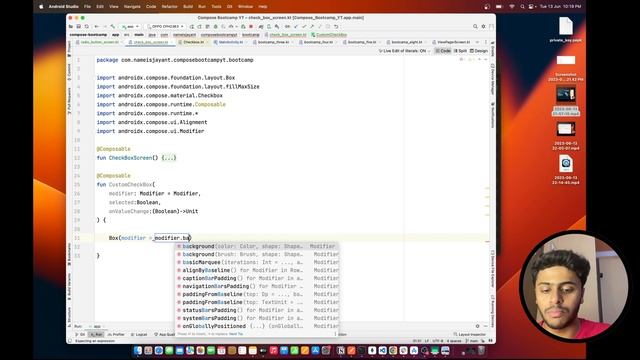Open the Run tool window button

point(96,334)
